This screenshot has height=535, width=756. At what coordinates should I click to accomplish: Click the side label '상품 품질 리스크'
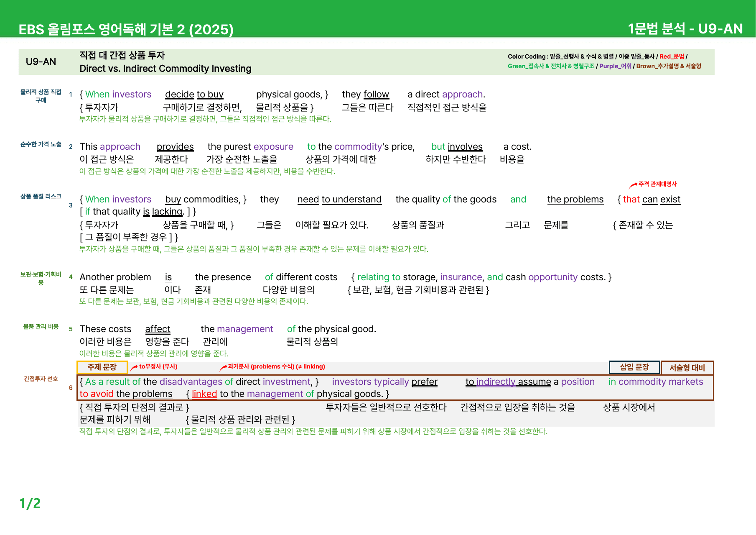41,196
